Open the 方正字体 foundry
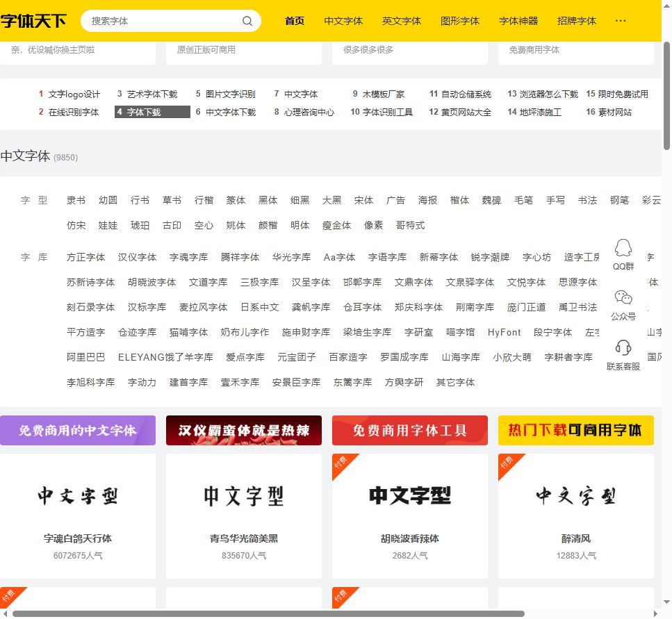Viewport: 672px width, 619px height. click(x=85, y=257)
